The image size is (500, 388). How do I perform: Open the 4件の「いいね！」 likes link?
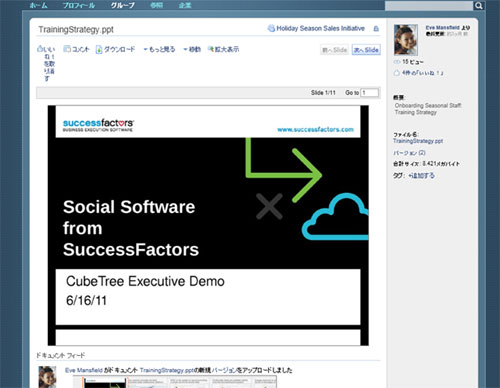point(423,73)
